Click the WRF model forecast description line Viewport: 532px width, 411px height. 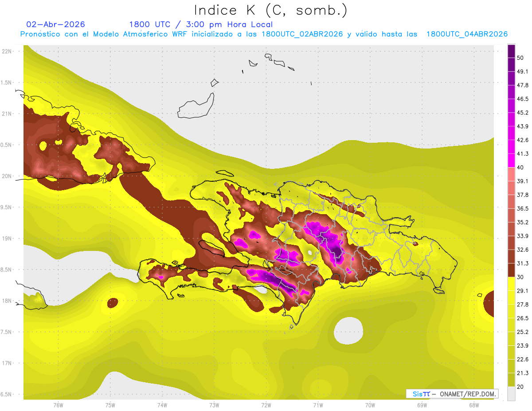264,34
